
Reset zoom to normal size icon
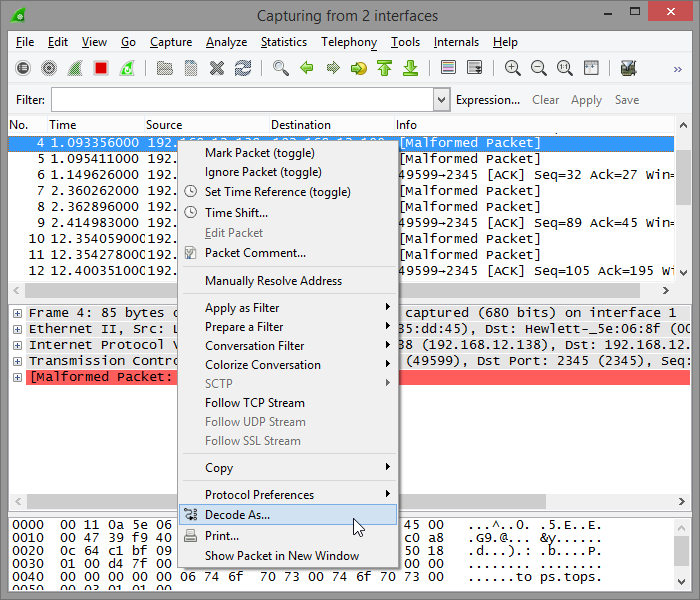click(x=565, y=68)
